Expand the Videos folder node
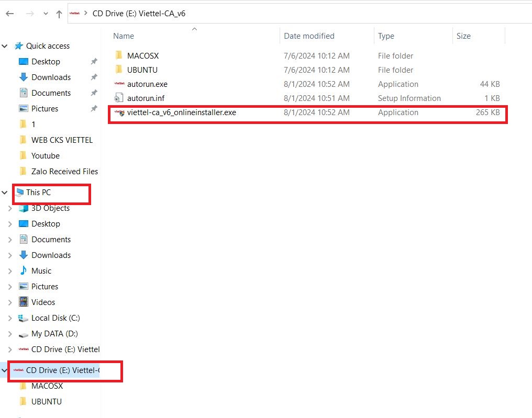This screenshot has width=532, height=418. coord(9,302)
